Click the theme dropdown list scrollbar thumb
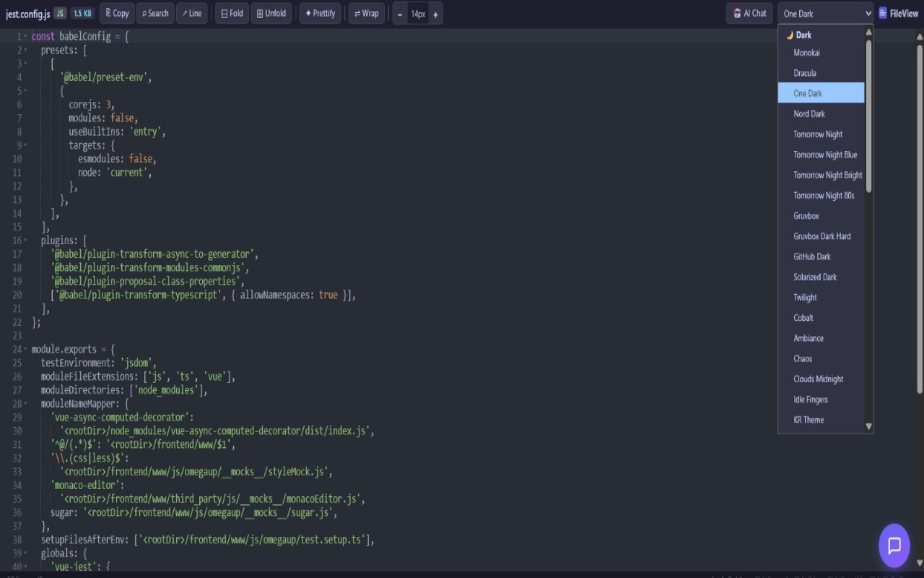Viewport: 924px width, 578px height. [868, 116]
